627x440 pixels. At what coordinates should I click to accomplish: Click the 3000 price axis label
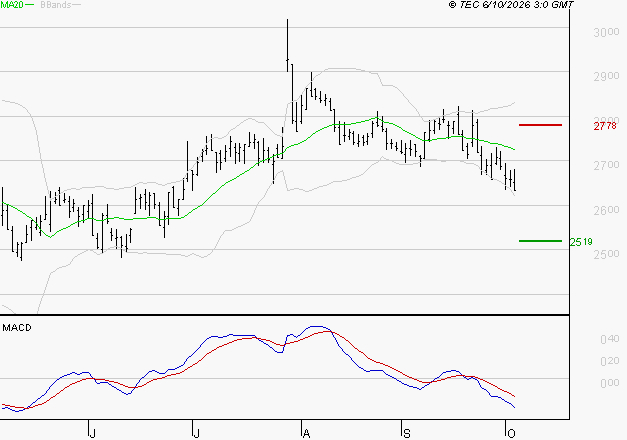pyautogui.click(x=606, y=32)
